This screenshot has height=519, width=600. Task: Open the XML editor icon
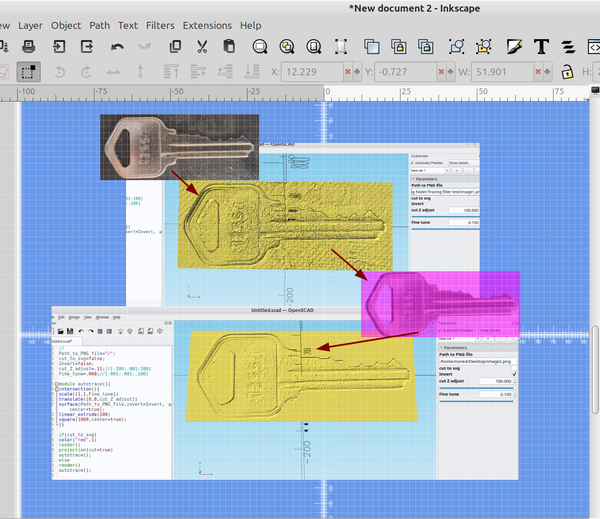(593, 47)
